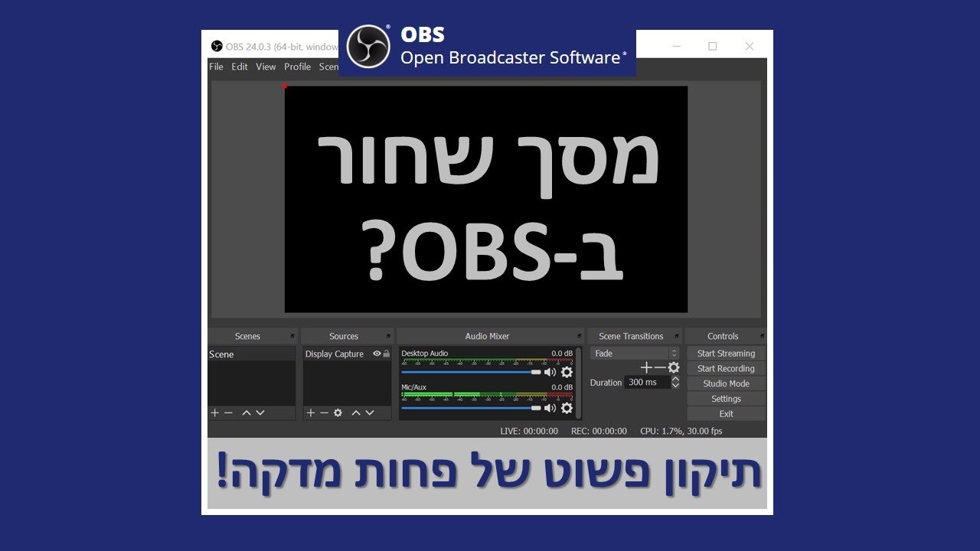This screenshot has width=980, height=551.
Task: Mute Mic/Aux speaker icon
Action: (x=550, y=408)
